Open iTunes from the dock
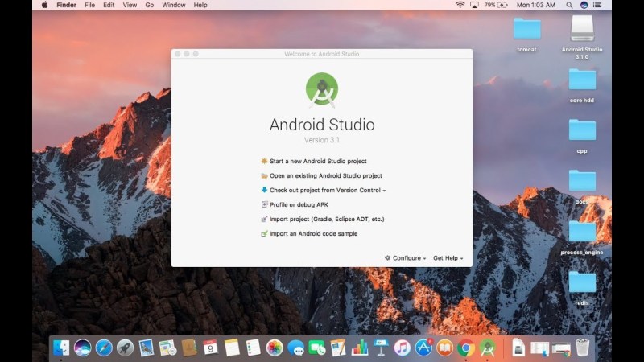Viewport: 644px width, 362px height. point(402,348)
